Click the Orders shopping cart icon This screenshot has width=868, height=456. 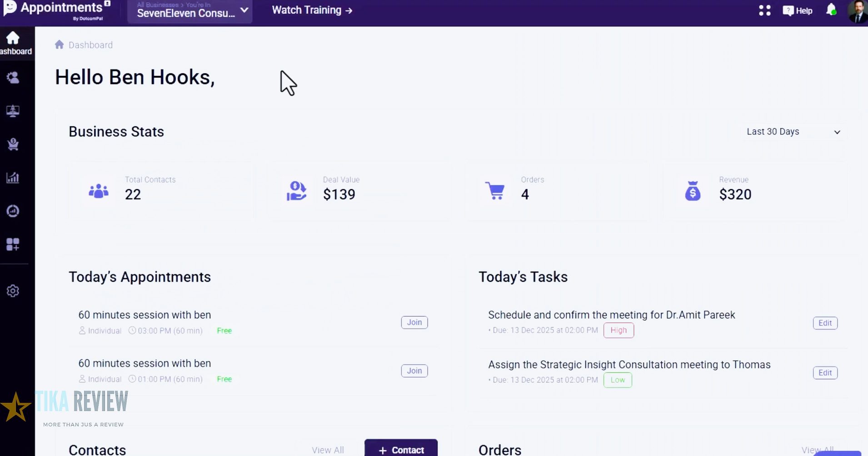[x=495, y=191]
